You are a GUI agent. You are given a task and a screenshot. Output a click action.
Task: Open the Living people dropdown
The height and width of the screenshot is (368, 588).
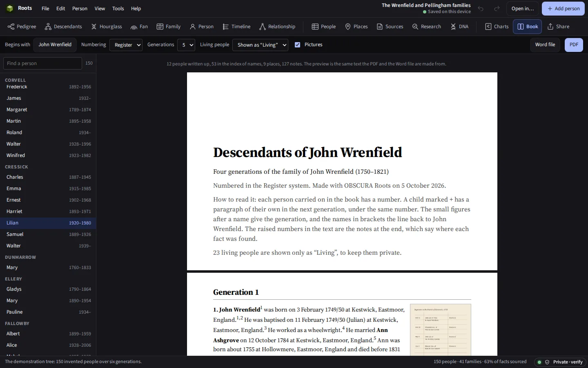pos(260,45)
